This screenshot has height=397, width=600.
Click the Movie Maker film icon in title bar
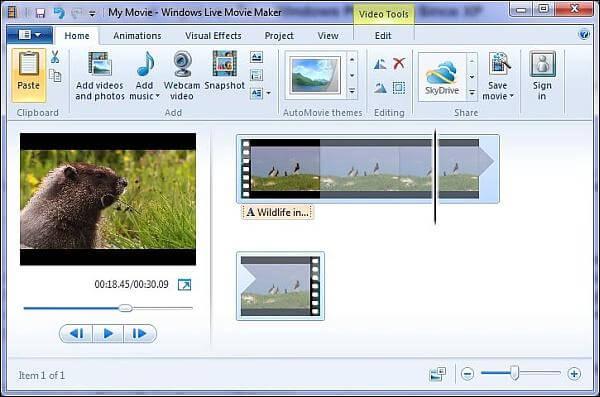click(x=12, y=13)
